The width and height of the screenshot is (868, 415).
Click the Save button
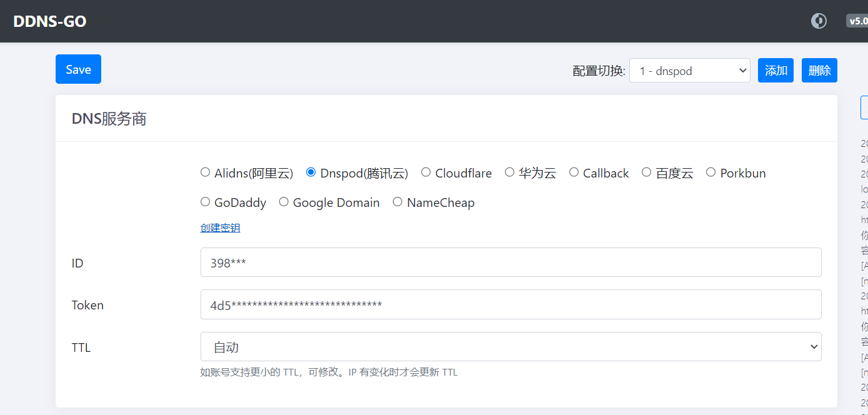tap(78, 69)
